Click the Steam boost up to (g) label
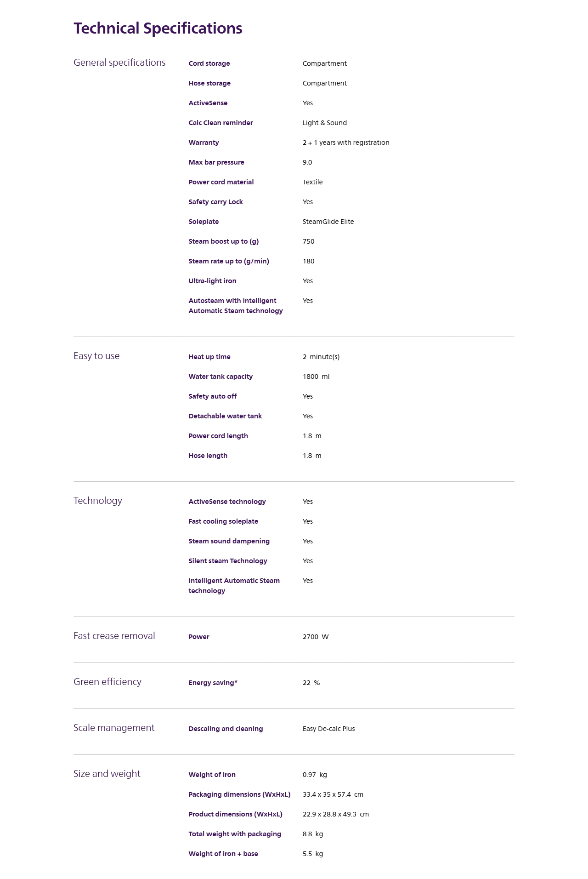Screen dimensions: 588x879 click(x=223, y=241)
